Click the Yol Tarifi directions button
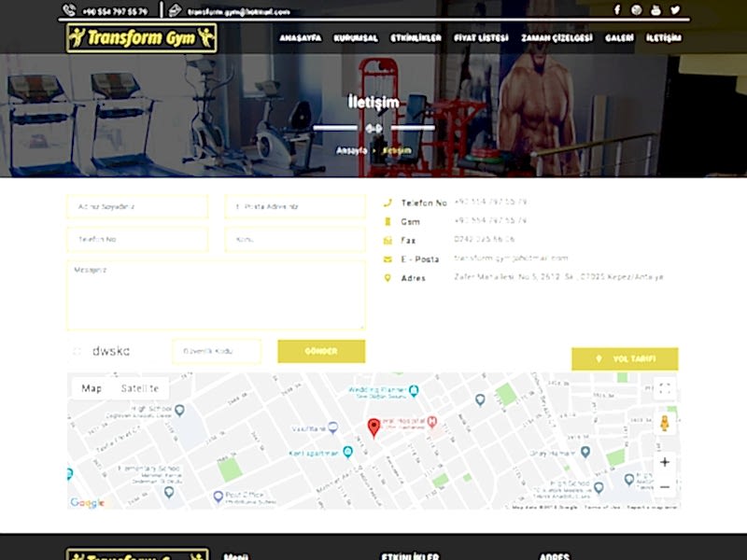 click(625, 359)
